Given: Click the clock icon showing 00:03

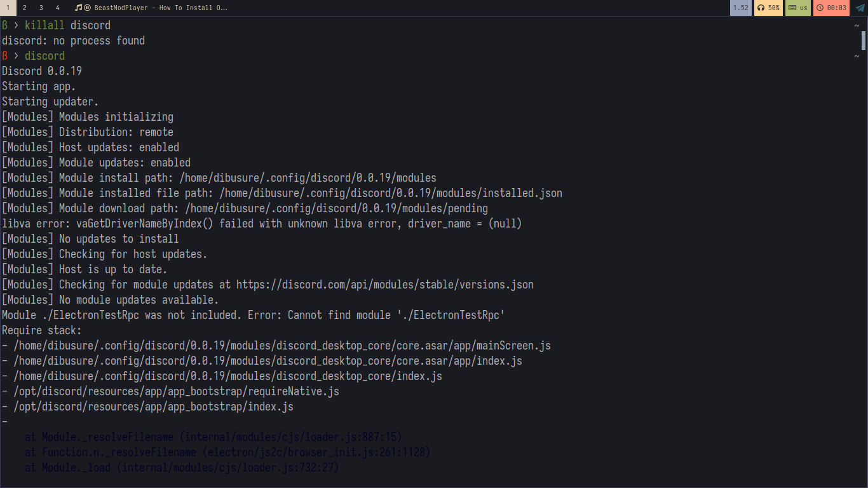Looking at the screenshot, I should pos(820,8).
